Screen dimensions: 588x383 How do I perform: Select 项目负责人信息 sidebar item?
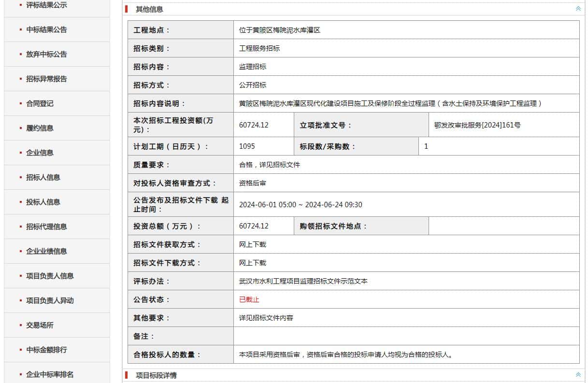(50, 276)
